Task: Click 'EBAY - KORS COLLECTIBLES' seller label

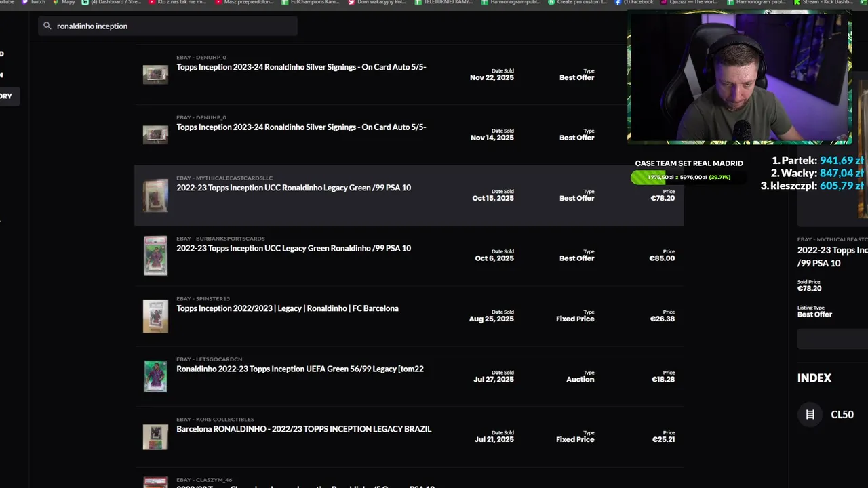Action: click(x=215, y=420)
